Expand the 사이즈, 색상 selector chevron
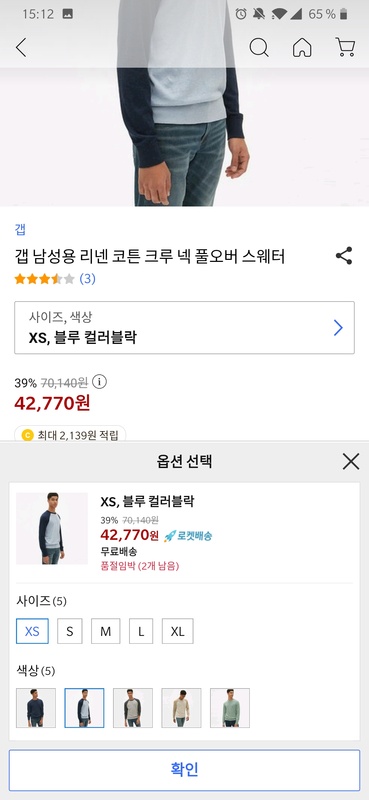 [x=338, y=328]
